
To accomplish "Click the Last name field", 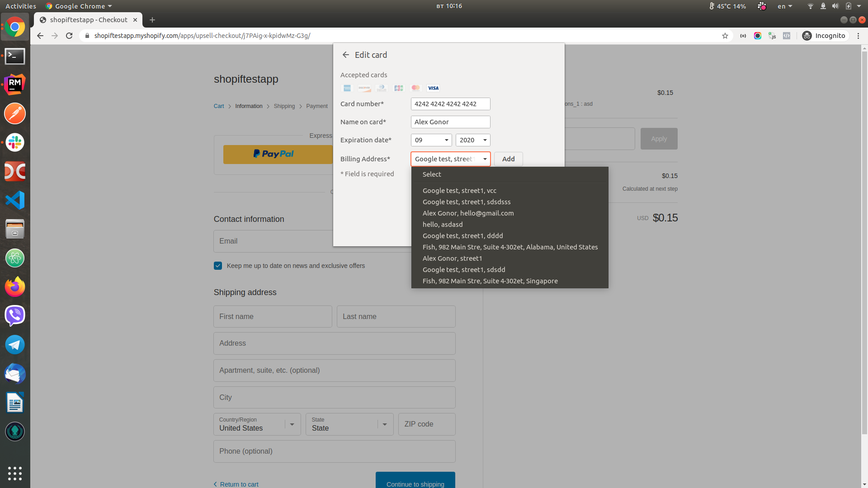I will click(x=396, y=317).
